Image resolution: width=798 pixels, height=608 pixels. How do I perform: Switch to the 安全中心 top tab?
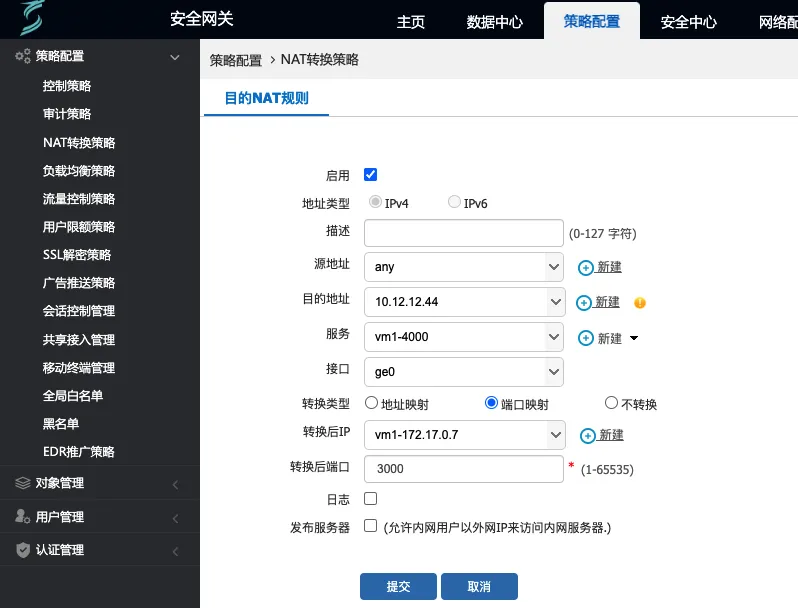tap(689, 22)
